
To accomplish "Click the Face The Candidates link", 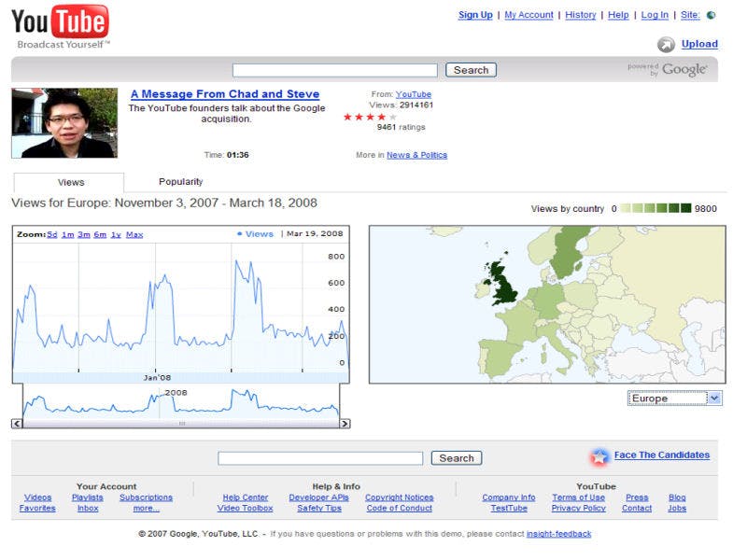I will 662,455.
